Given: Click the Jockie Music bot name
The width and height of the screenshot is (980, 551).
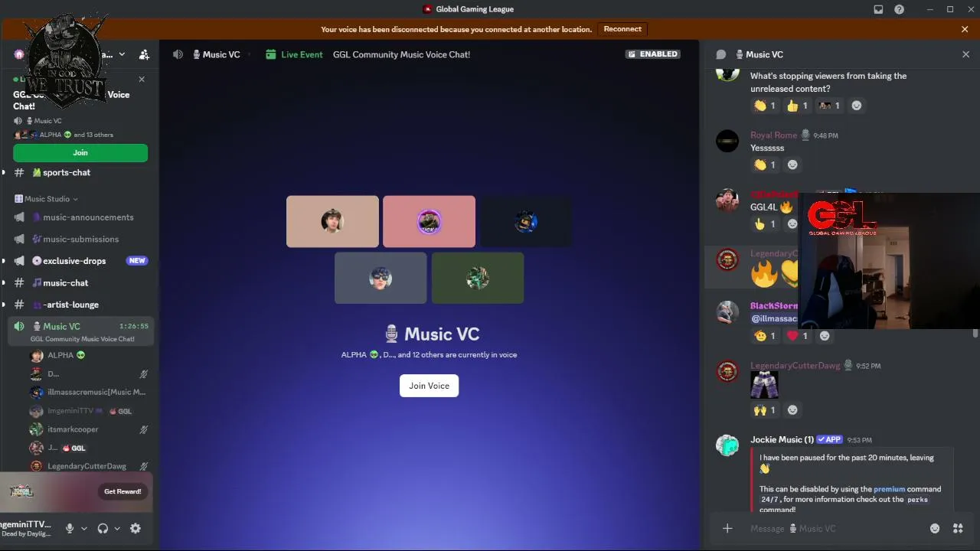Looking at the screenshot, I should 782,440.
